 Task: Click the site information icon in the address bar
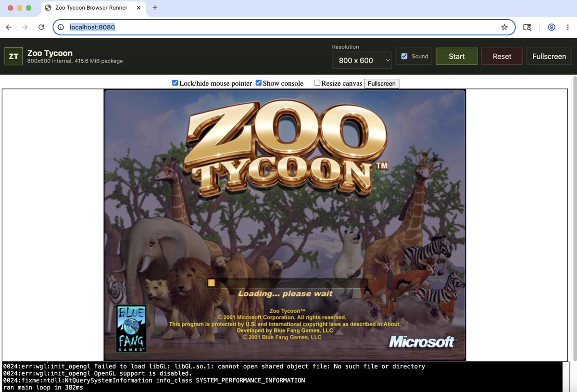click(x=61, y=27)
